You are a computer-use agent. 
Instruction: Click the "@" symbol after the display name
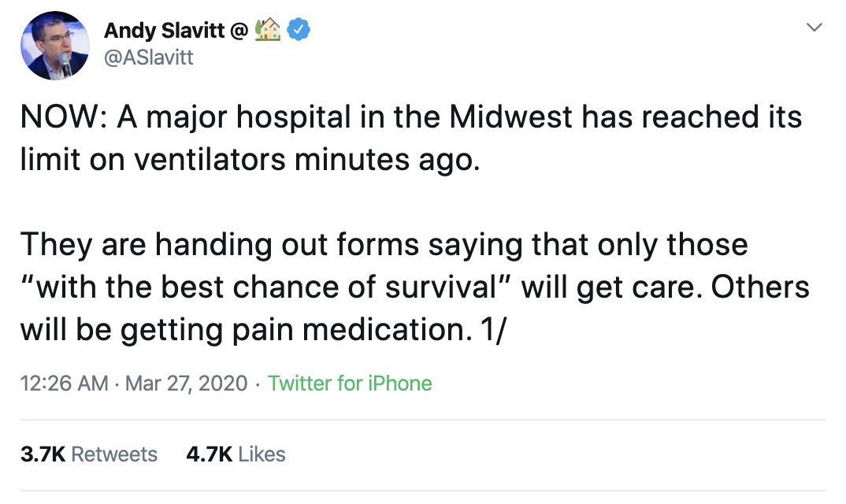pos(239,31)
